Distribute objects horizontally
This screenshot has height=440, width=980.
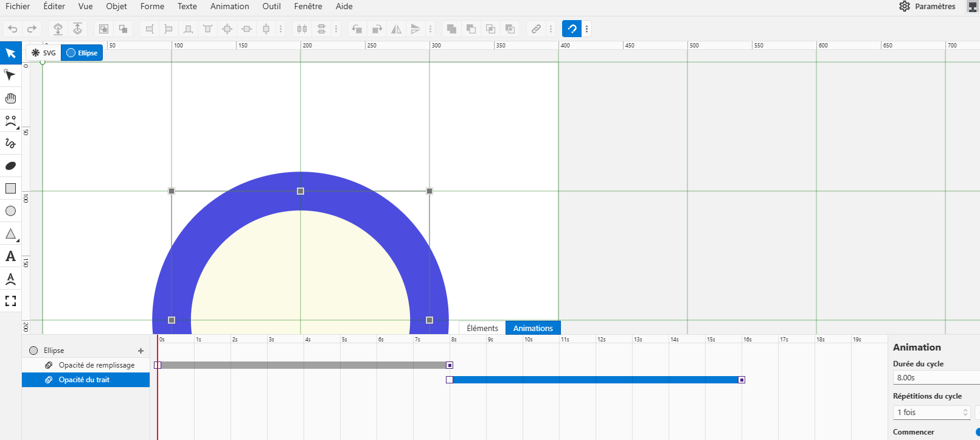tap(302, 29)
